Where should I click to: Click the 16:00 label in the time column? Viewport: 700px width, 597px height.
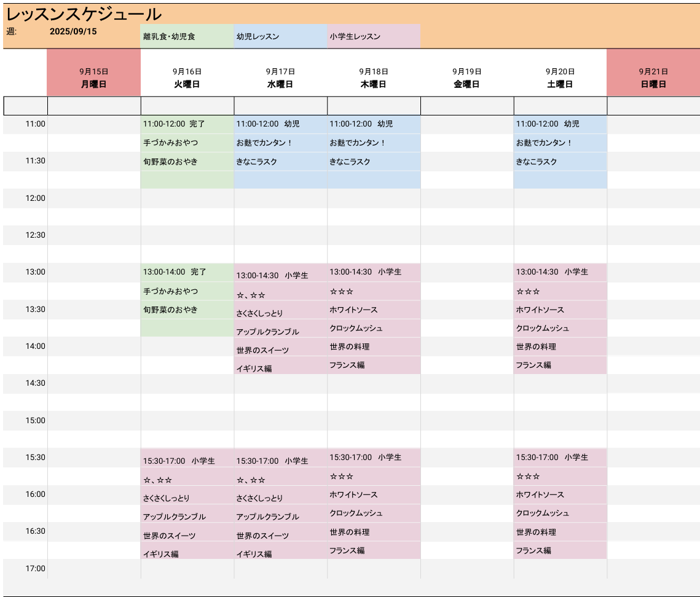pyautogui.click(x=35, y=494)
